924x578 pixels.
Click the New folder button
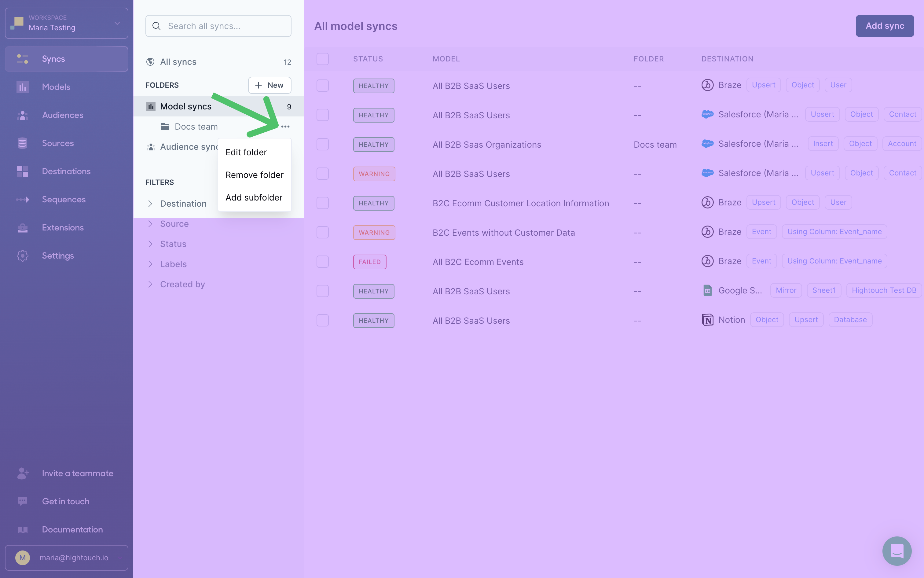270,85
